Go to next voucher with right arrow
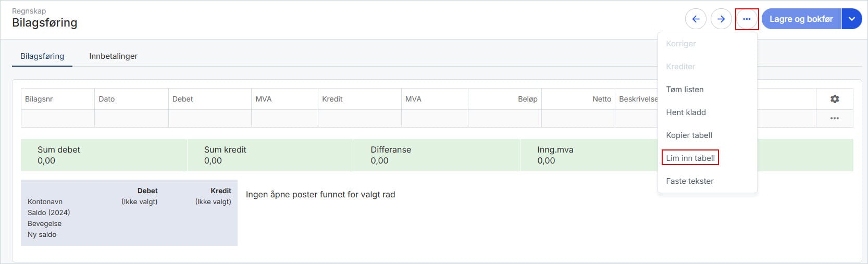Screen dimensions: 868x264 pyautogui.click(x=721, y=19)
